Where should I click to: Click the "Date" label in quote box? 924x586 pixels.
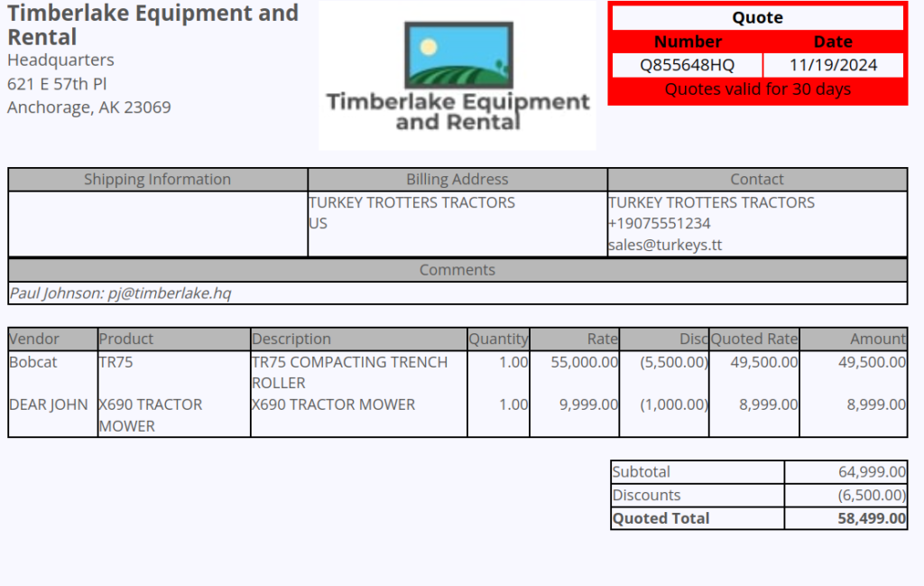(x=833, y=42)
